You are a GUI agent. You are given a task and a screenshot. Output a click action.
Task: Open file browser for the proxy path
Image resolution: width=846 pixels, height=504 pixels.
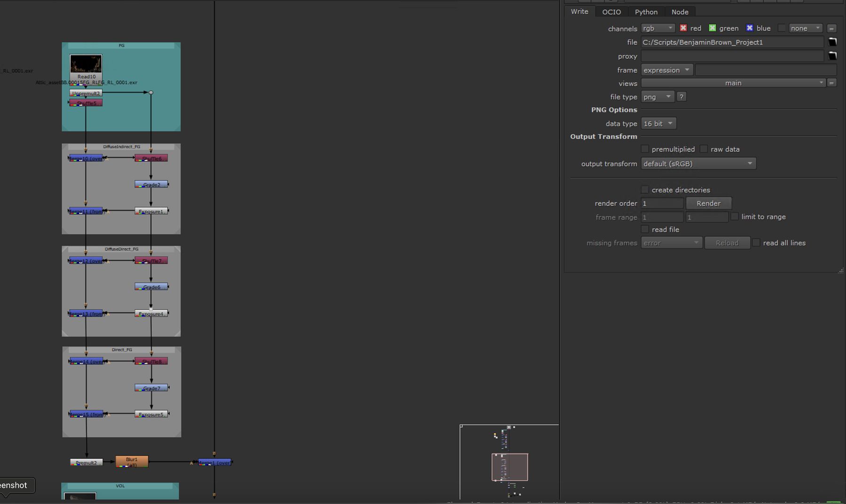[x=832, y=55]
